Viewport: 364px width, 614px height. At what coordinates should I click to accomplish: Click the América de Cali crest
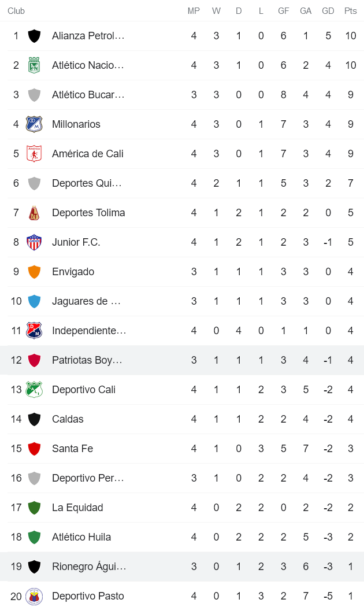[35, 153]
